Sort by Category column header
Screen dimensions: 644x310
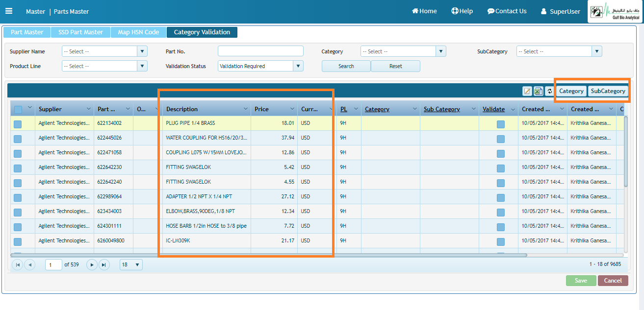(377, 109)
